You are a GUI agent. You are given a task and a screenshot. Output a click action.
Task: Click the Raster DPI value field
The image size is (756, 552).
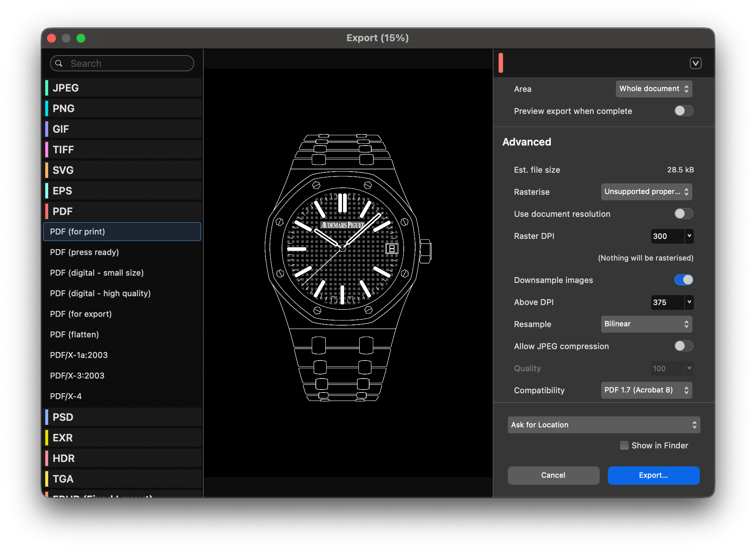(x=667, y=236)
